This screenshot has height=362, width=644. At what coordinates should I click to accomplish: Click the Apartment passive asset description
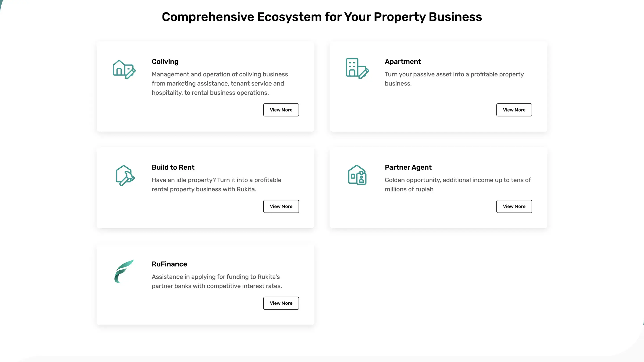454,79
